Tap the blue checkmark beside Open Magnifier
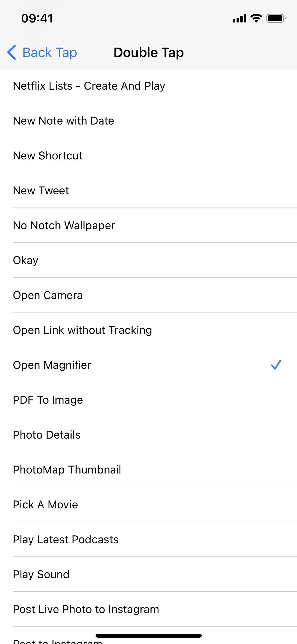This screenshot has height=644, width=297. coord(276,365)
